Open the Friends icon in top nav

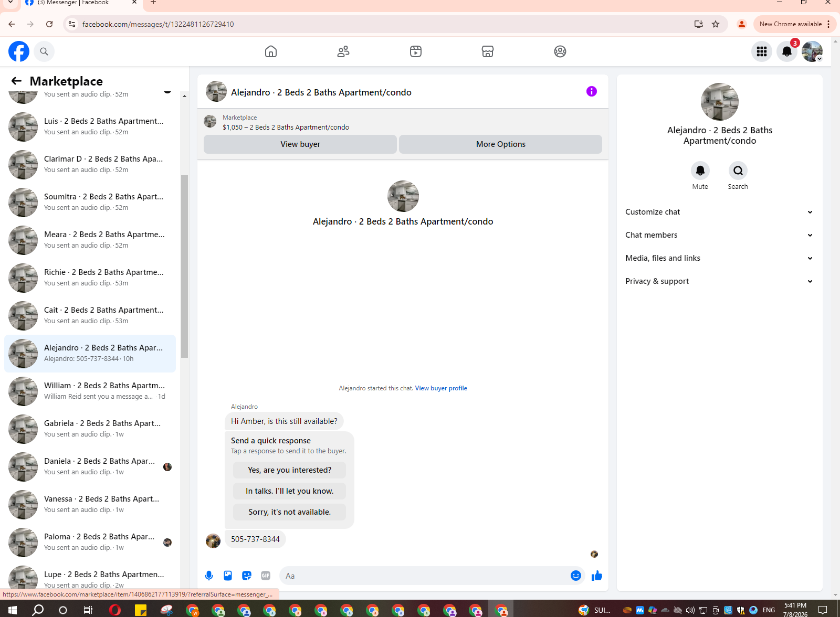pos(343,51)
